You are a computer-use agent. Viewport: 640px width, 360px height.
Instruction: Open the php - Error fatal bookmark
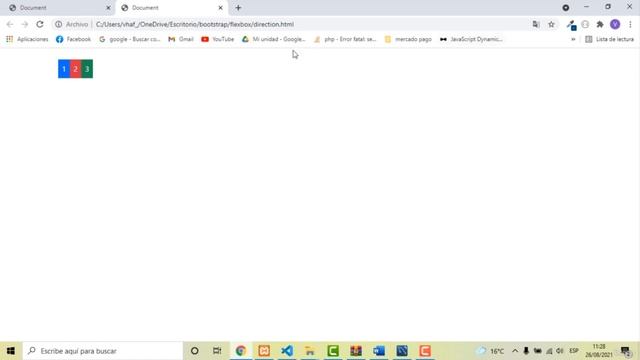tap(345, 39)
